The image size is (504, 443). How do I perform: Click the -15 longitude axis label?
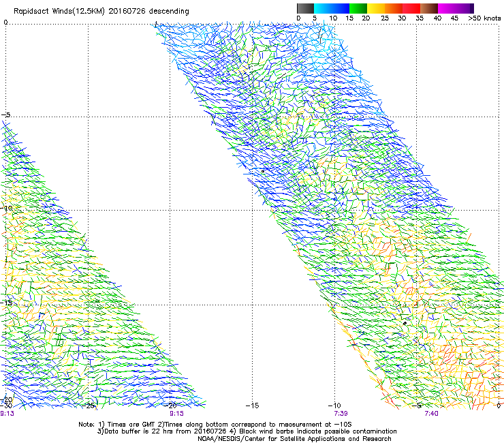click(x=252, y=406)
